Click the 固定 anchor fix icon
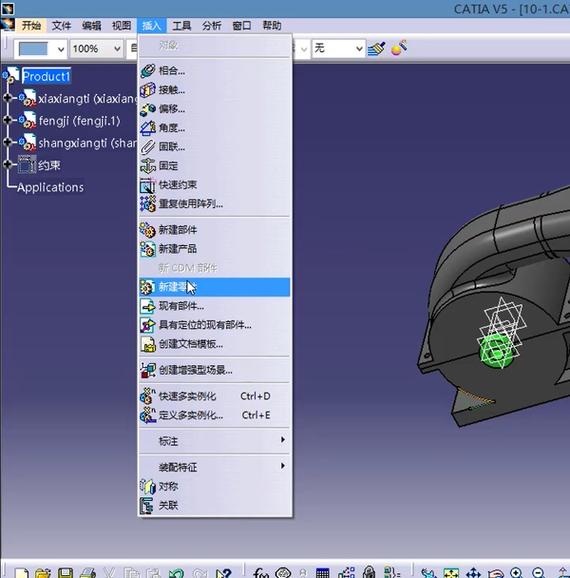This screenshot has width=570, height=578. point(148,166)
